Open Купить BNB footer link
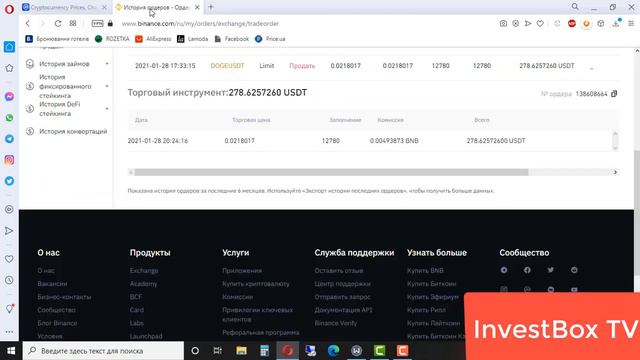The image size is (640, 360). click(425, 271)
